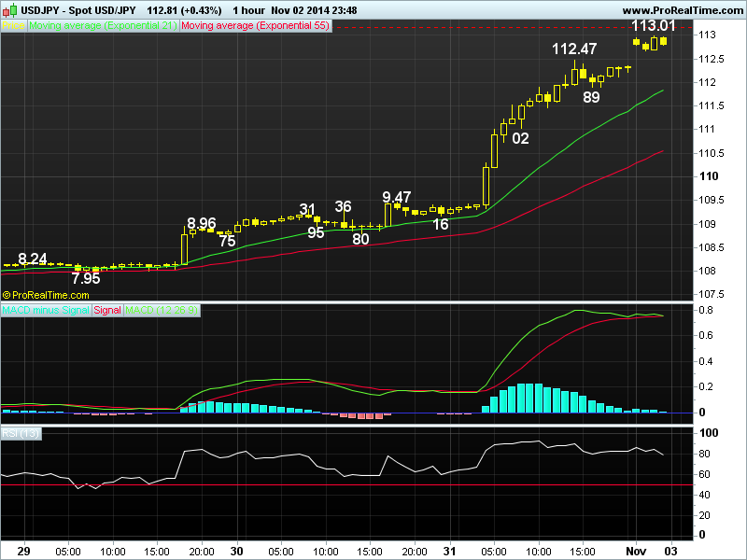Click the 40 RSI axis label
The width and height of the screenshot is (747, 560).
705,495
